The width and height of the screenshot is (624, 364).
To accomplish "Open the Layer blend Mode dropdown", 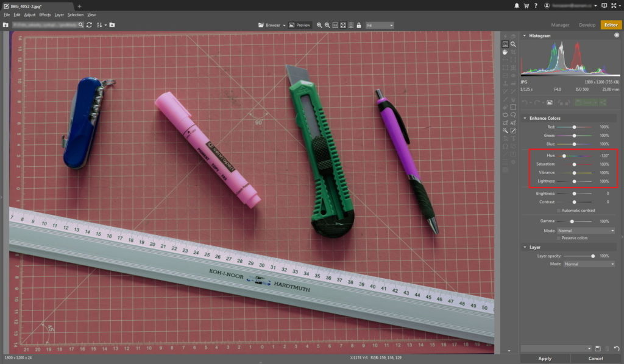I will [589, 264].
